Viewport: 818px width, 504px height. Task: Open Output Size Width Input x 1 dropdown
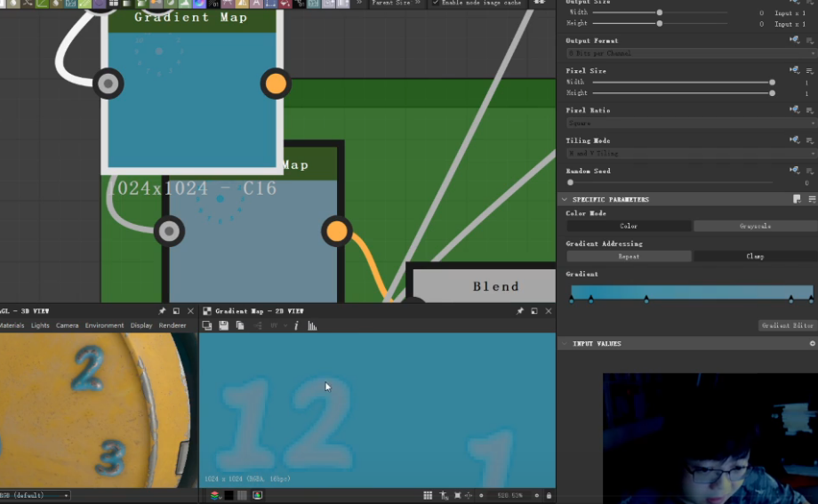790,12
